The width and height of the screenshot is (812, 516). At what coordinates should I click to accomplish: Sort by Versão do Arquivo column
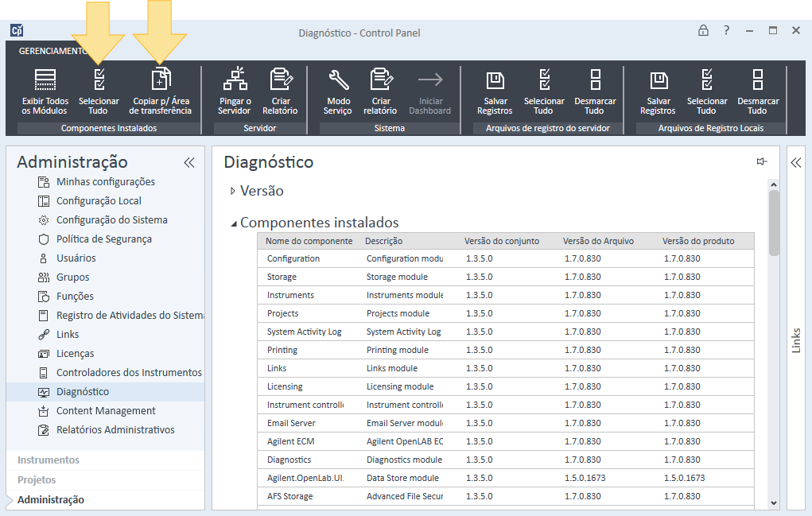coord(598,241)
